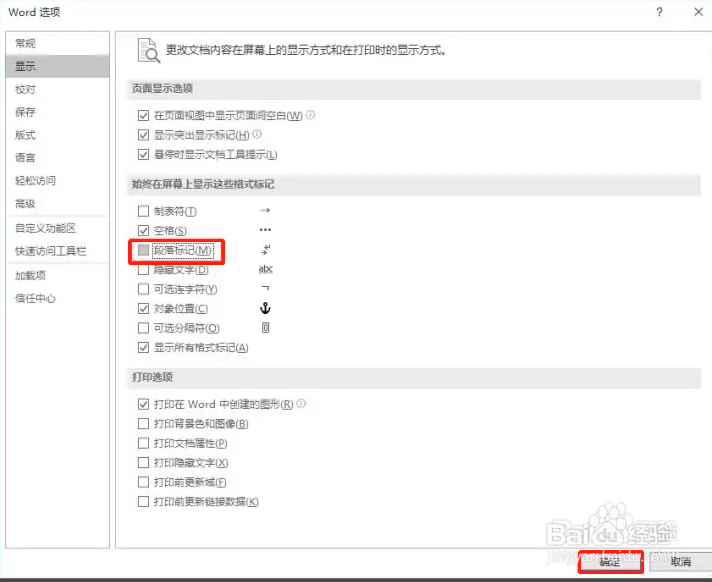Enable the 隐藏文字 checkbox

(x=143, y=270)
